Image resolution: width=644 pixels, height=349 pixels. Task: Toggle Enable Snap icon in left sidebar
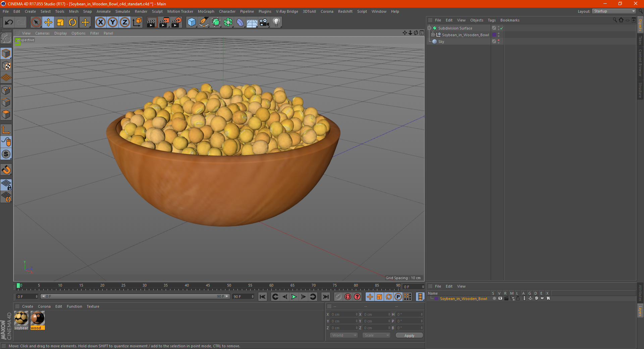pyautogui.click(x=6, y=154)
